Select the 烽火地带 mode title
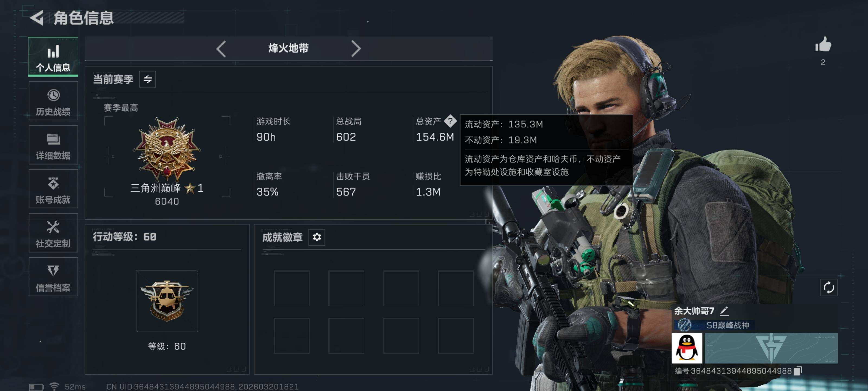The height and width of the screenshot is (391, 868). (288, 48)
